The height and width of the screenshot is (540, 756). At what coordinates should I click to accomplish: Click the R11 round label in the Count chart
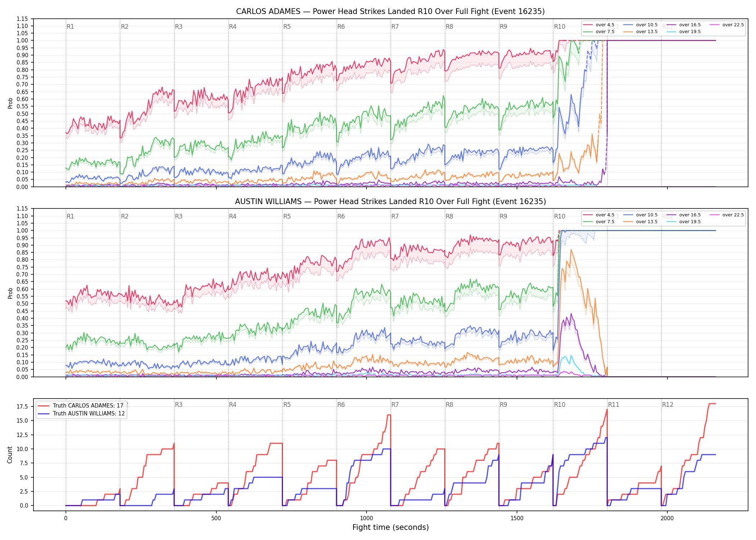click(614, 405)
